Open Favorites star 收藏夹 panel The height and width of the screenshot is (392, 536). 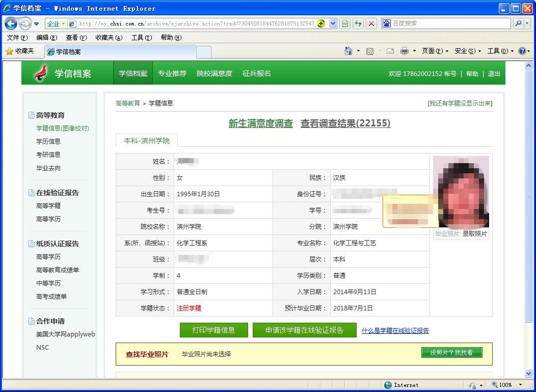pyautogui.click(x=19, y=51)
